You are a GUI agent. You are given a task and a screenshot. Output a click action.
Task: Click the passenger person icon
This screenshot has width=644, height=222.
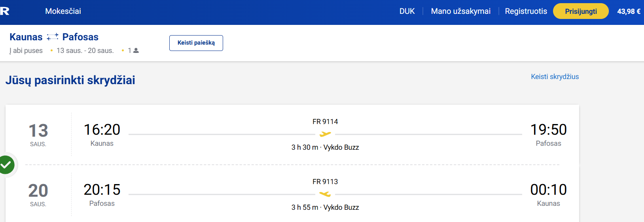click(x=136, y=51)
